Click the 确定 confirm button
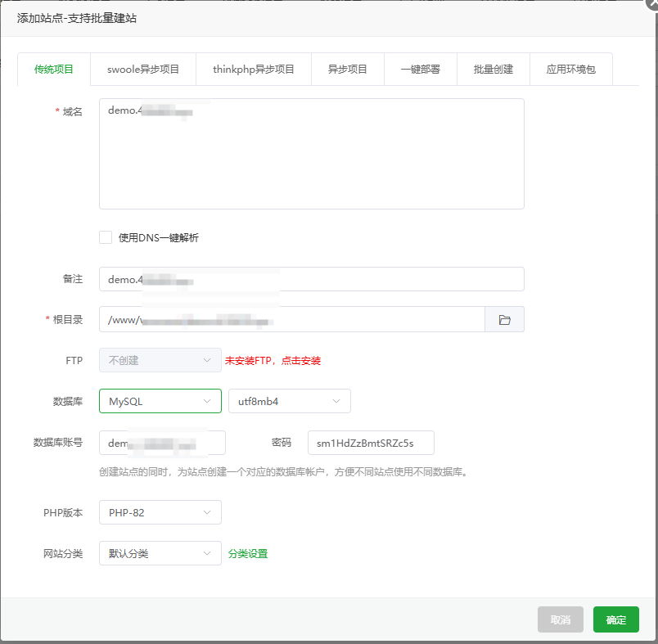 pos(615,619)
